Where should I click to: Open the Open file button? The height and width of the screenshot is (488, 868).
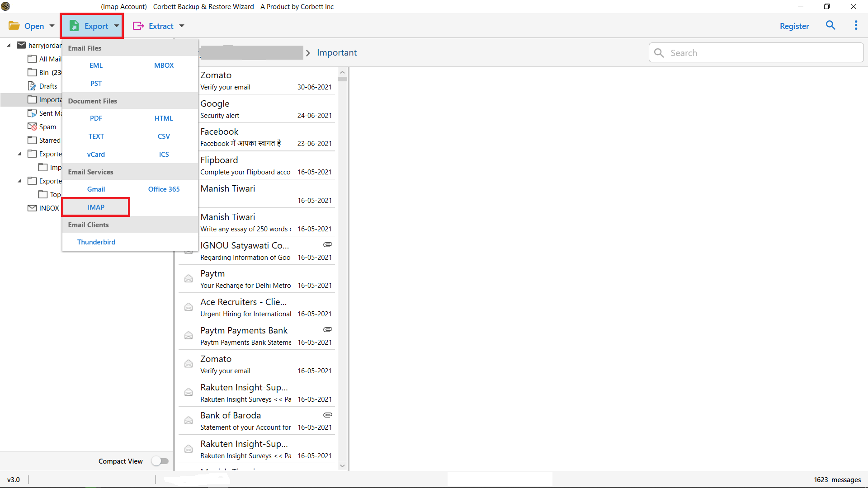(31, 26)
